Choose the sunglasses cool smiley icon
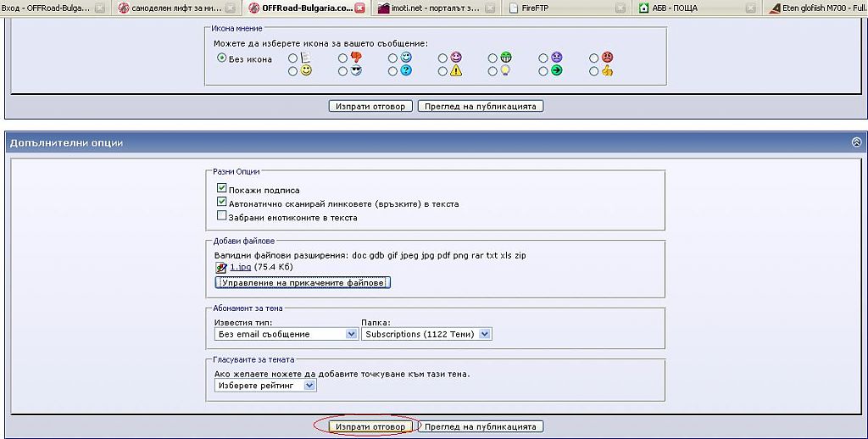This screenshot has width=868, height=439. 342,71
